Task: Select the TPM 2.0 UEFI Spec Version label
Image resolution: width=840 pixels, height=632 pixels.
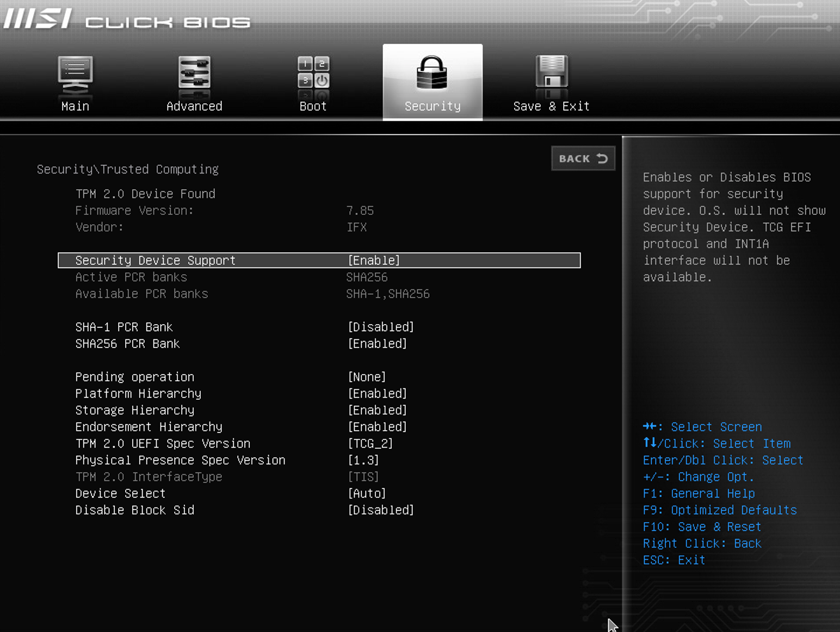Action: pyautogui.click(x=163, y=444)
